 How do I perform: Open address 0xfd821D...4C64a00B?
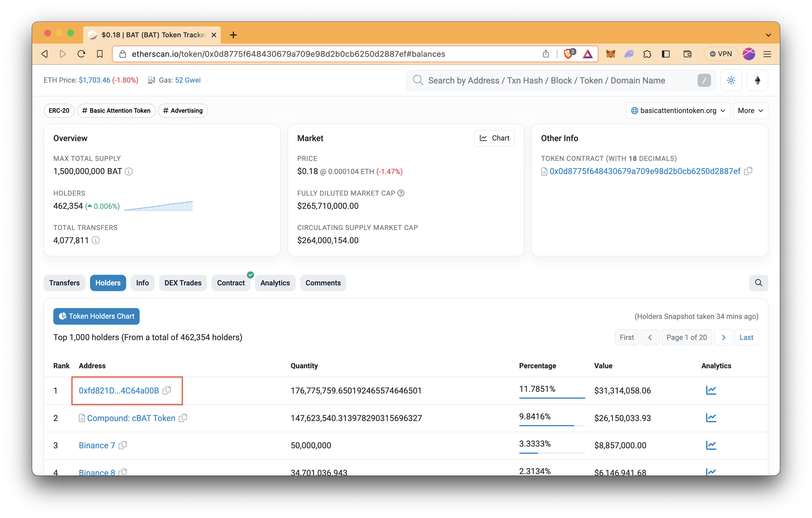(x=119, y=391)
